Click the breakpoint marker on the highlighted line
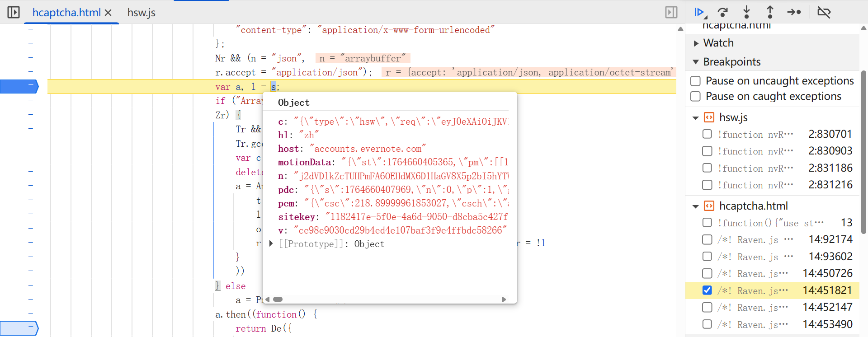The height and width of the screenshot is (337, 868). 19,86
